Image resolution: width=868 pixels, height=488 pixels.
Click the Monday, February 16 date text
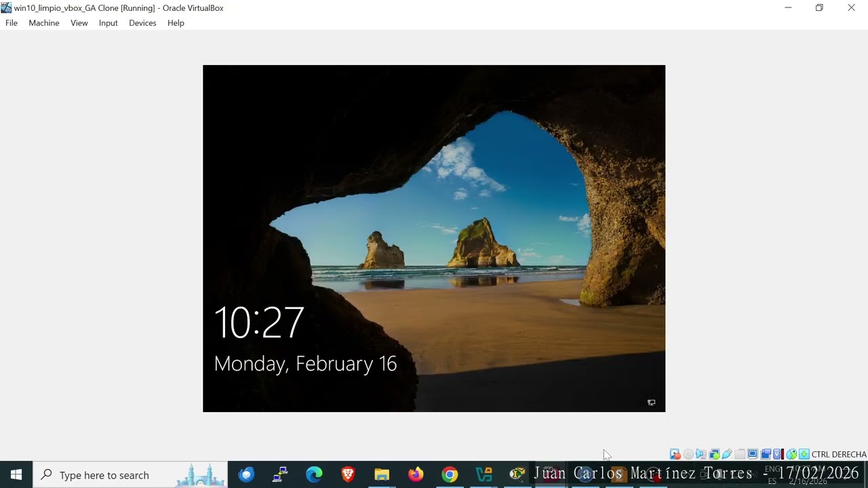click(x=305, y=364)
